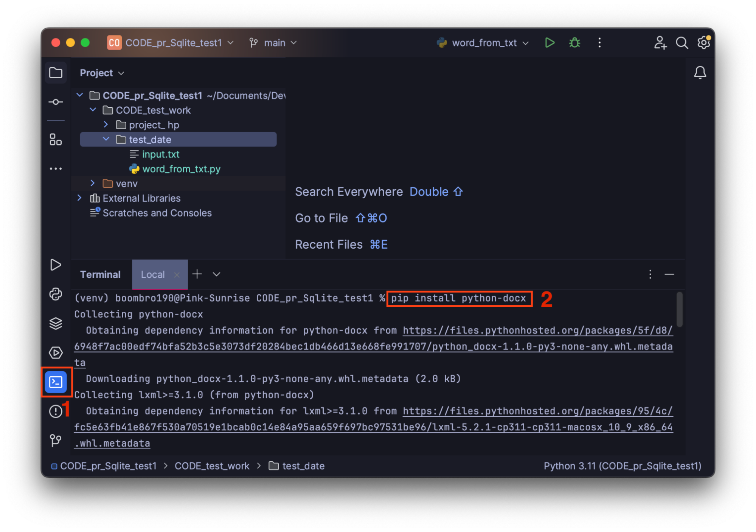The width and height of the screenshot is (756, 532).
Task: Hide the terminal panel with minimize control
Action: point(669,274)
